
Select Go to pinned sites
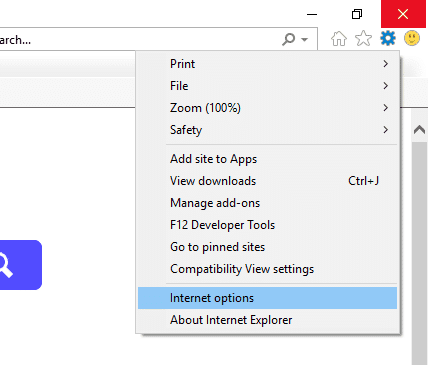tap(267, 247)
